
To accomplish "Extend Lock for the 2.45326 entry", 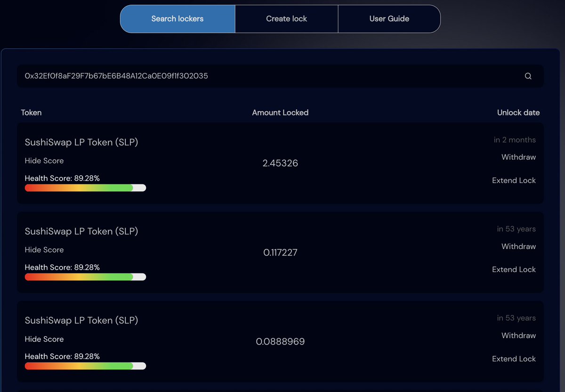I will pyautogui.click(x=514, y=180).
